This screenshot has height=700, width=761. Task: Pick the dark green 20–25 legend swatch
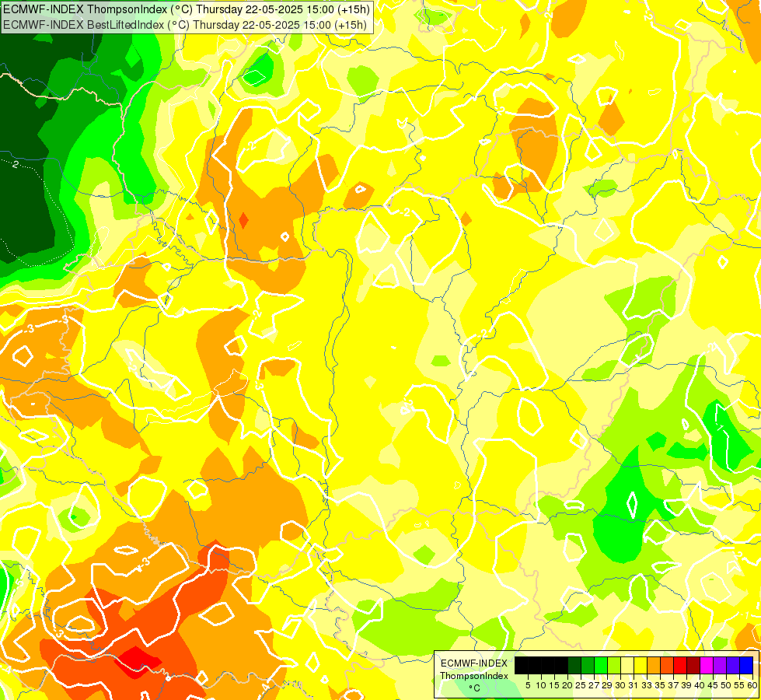[574, 666]
